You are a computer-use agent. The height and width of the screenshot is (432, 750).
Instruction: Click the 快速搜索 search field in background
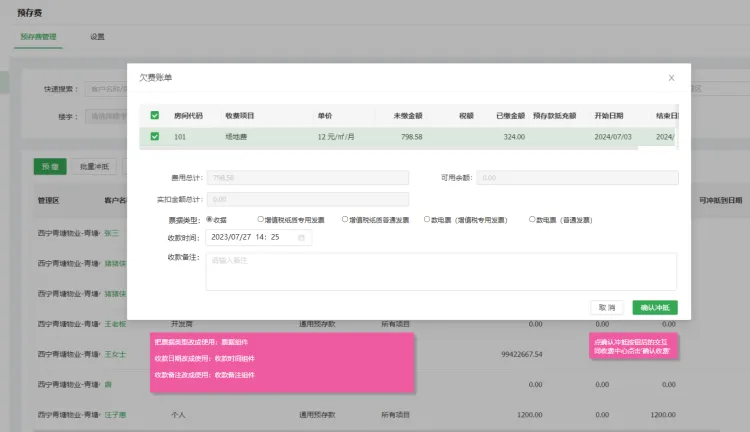point(106,89)
